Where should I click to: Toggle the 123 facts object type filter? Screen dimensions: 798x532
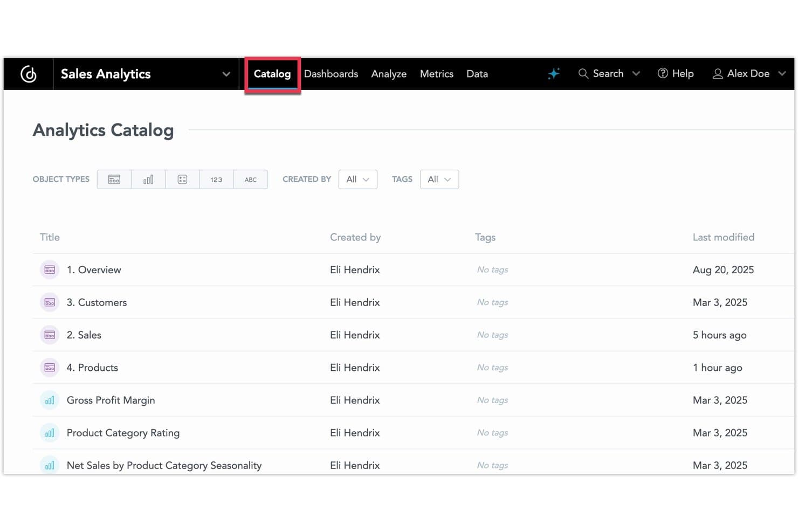[x=216, y=179]
